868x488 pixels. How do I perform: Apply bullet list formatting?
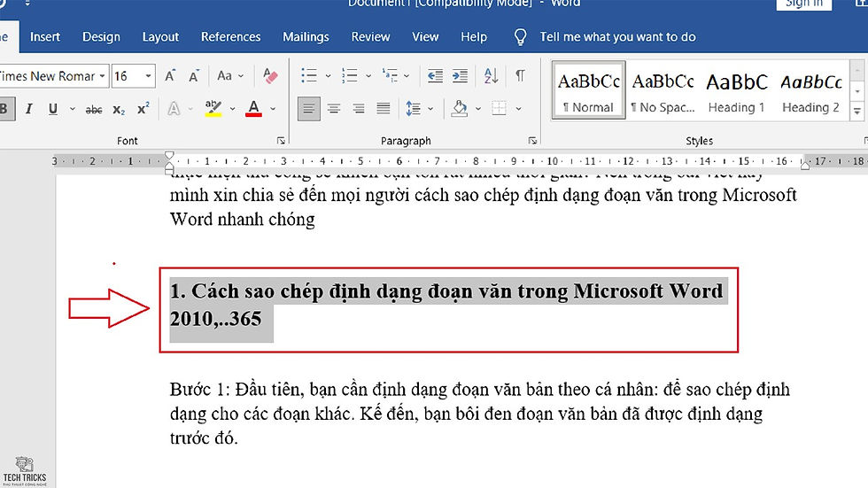pos(309,76)
